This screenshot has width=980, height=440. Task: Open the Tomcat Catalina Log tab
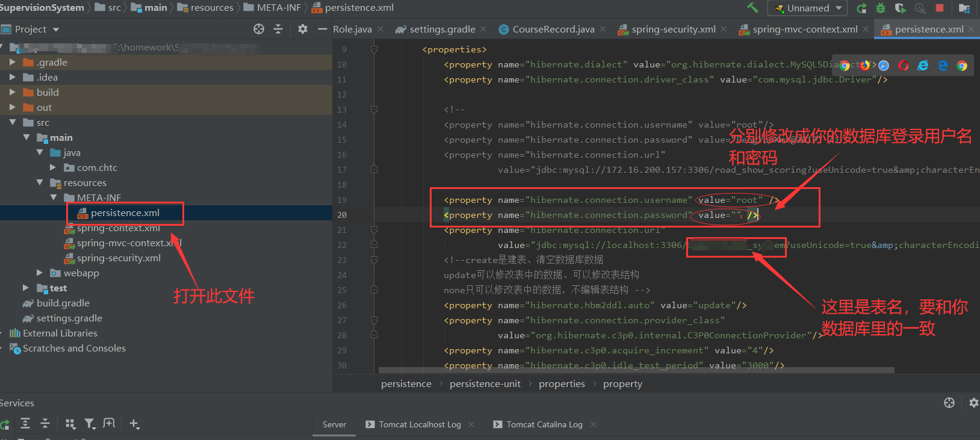[538, 424]
